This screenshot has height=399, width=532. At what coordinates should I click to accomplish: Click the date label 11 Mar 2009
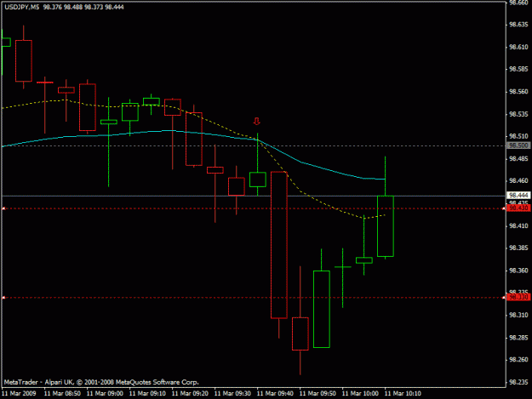pyautogui.click(x=19, y=394)
